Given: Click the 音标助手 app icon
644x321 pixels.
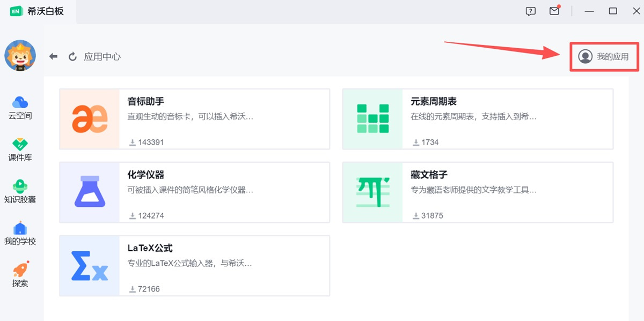Looking at the screenshot, I should (90, 119).
